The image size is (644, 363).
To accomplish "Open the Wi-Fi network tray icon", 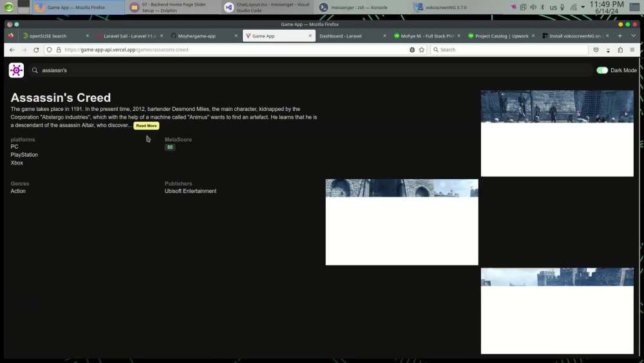I will click(x=573, y=7).
